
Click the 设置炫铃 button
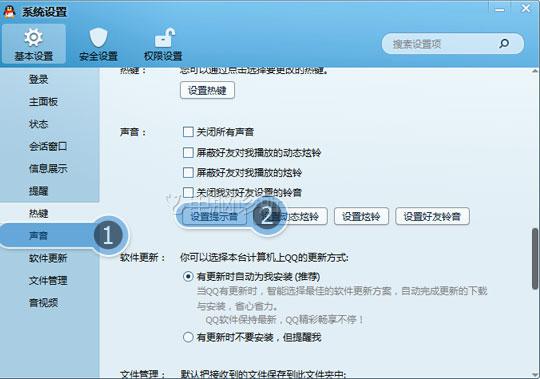(x=361, y=217)
